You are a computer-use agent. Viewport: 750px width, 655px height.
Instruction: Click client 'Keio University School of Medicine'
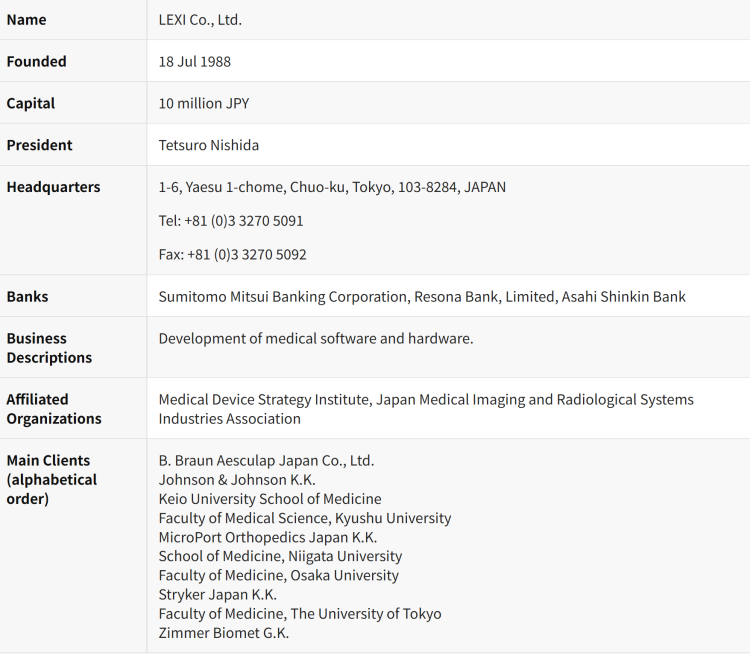pos(270,499)
